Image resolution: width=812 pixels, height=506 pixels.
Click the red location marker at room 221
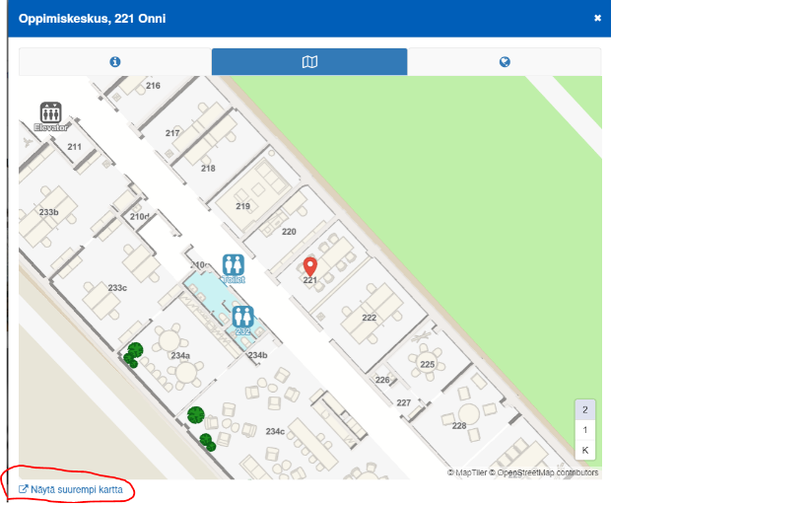[x=309, y=266]
